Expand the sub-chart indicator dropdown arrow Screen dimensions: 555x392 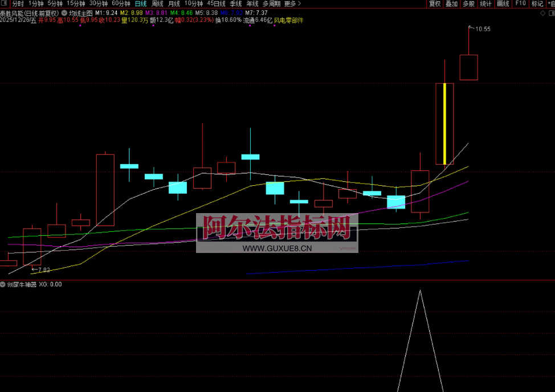point(3,284)
